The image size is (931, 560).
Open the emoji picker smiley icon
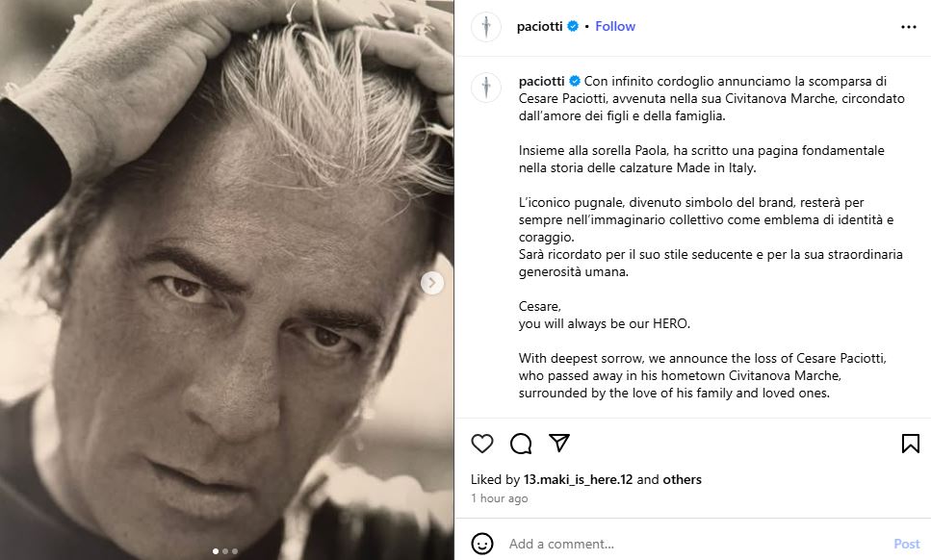click(x=482, y=544)
